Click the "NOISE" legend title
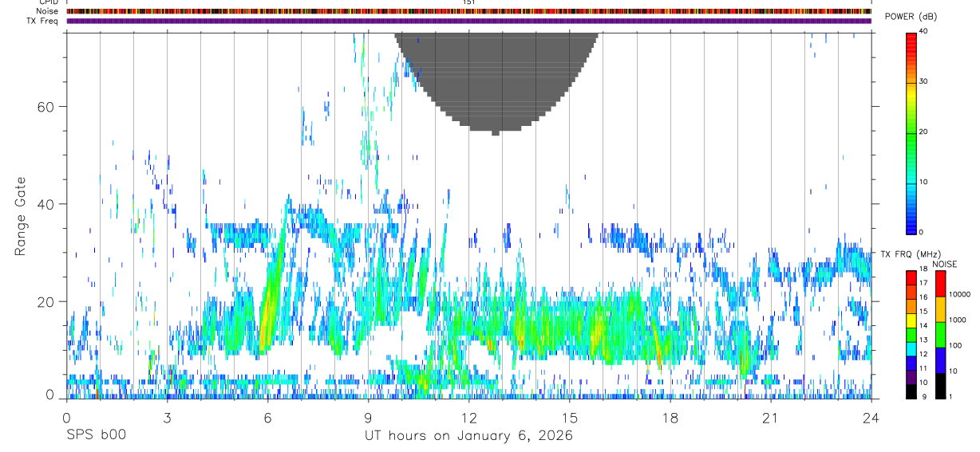Screen dimensions: 980x452 tap(944, 265)
